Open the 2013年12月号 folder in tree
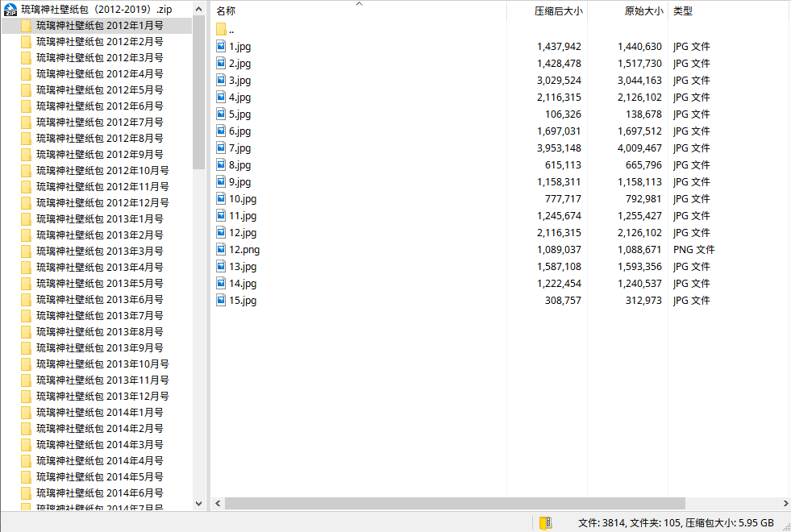The height and width of the screenshot is (532, 791). pos(102,397)
